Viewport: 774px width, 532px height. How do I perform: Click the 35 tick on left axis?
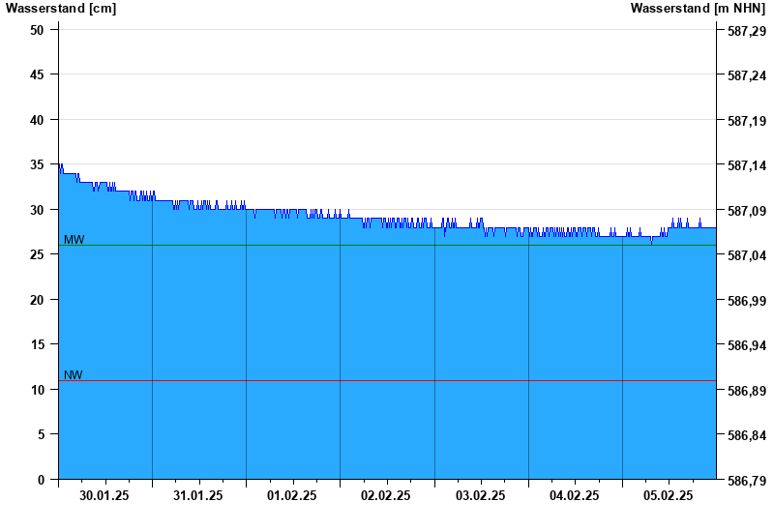tap(37, 164)
